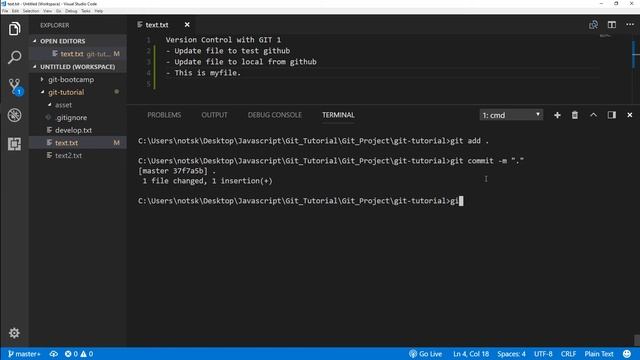Open the Debug view in activity bar
640x360 pixels.
tap(14, 115)
